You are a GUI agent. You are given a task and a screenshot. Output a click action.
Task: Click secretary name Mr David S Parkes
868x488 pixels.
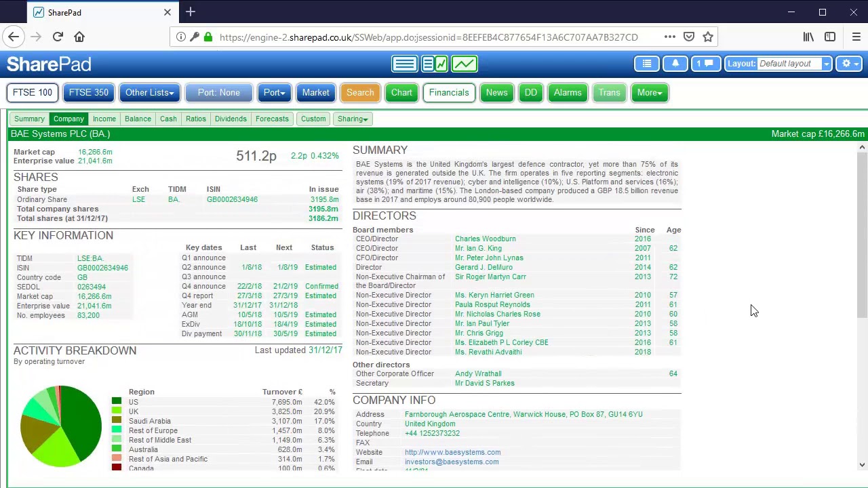point(484,383)
